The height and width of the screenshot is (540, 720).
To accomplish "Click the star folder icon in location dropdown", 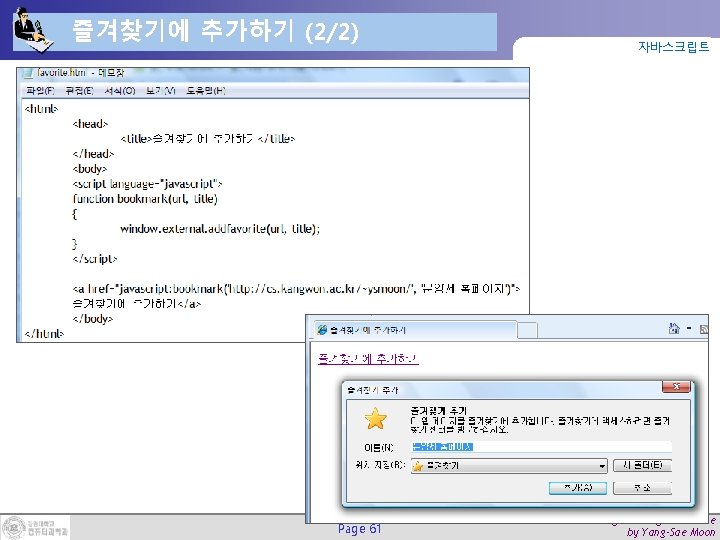I will [x=418, y=466].
